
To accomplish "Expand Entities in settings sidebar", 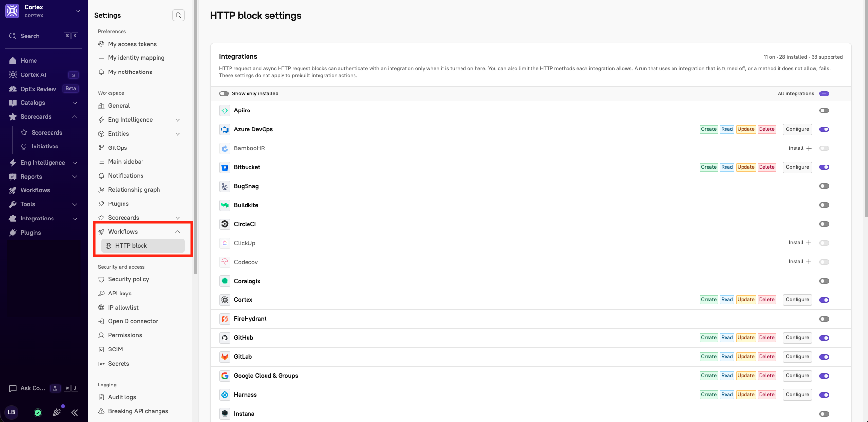I will tap(177, 134).
